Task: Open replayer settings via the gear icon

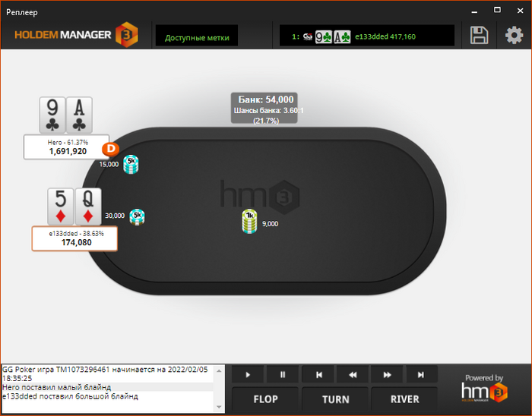Action: 514,35
